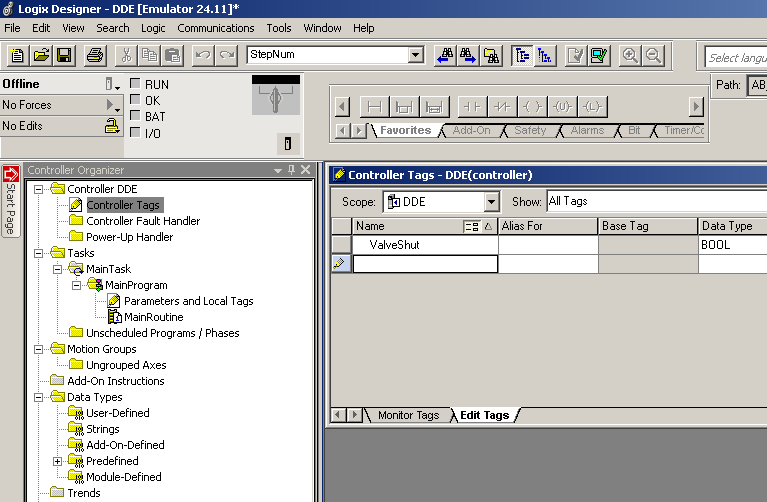Find previous with binoculars left-arrow icon
Viewport: 767px width, 502px height.
[x=445, y=56]
